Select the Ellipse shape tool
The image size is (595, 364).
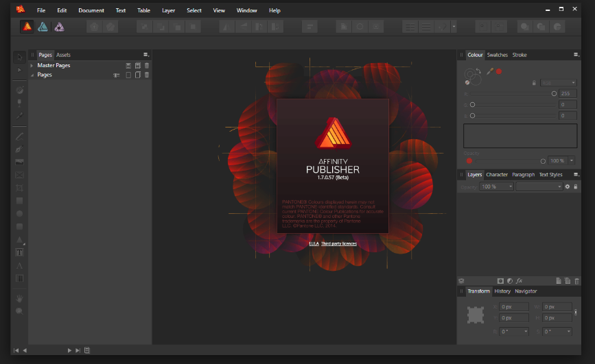pos(19,213)
